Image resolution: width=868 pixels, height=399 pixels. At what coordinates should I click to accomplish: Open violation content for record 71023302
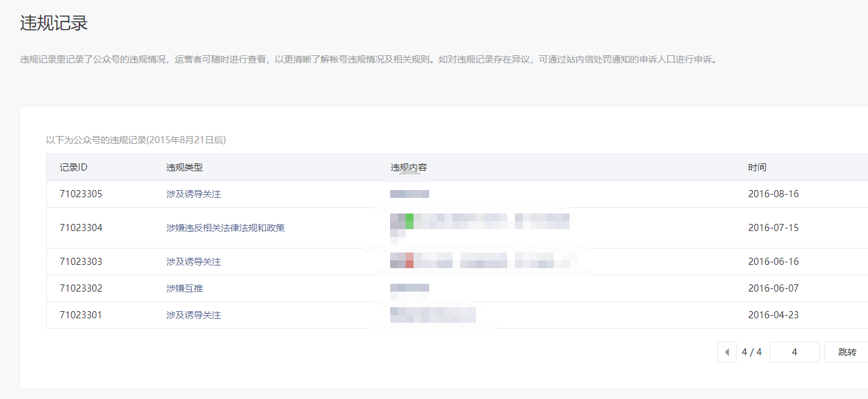coord(410,288)
